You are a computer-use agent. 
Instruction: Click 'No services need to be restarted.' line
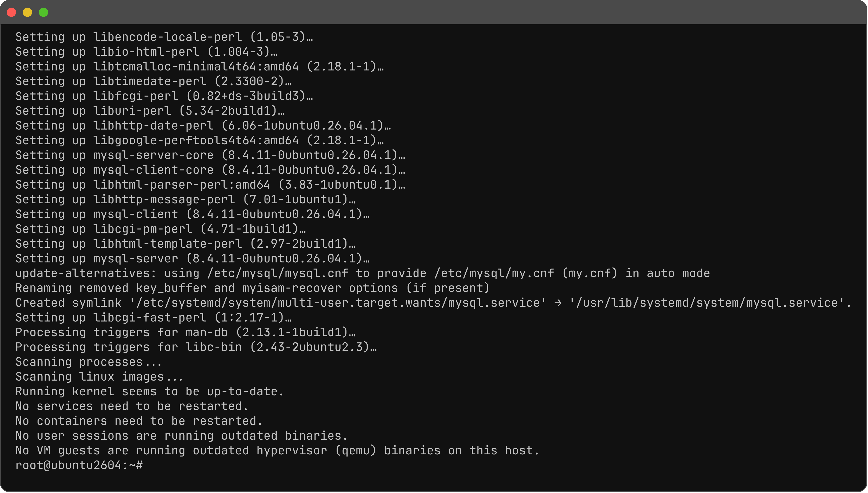[132, 407]
